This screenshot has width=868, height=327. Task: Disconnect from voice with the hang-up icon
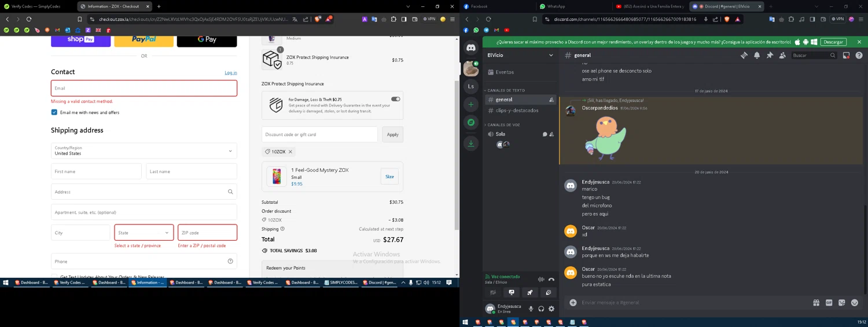pos(551,280)
